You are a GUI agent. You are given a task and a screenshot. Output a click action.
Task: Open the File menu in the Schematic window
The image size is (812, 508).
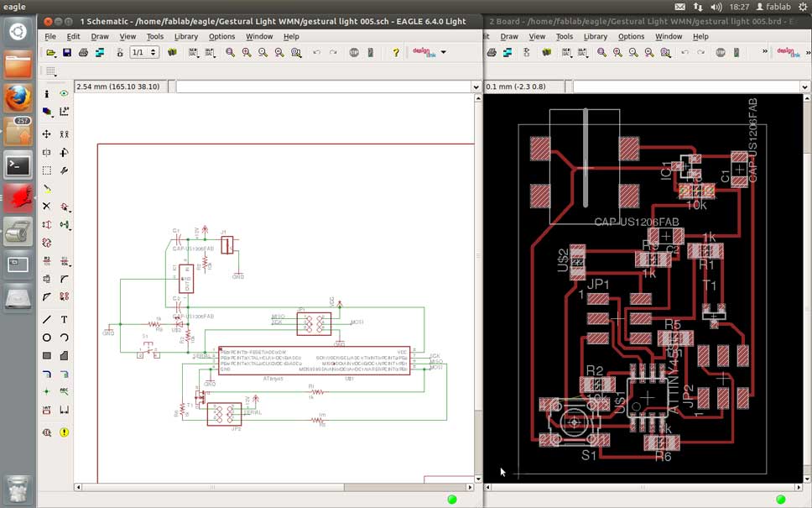(x=50, y=37)
